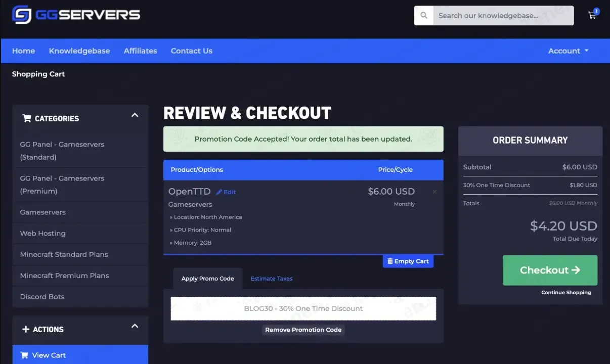Click the promo code input field
The image size is (610, 364).
[x=303, y=308]
